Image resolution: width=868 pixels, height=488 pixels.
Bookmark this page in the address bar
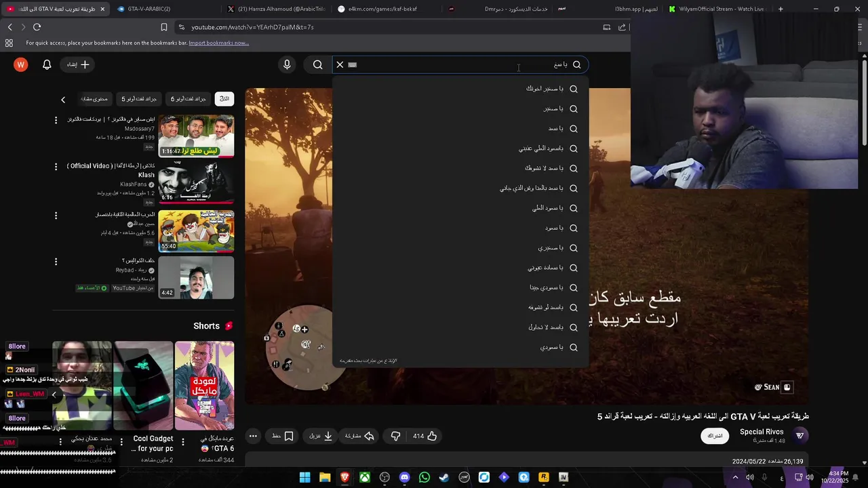click(x=163, y=27)
